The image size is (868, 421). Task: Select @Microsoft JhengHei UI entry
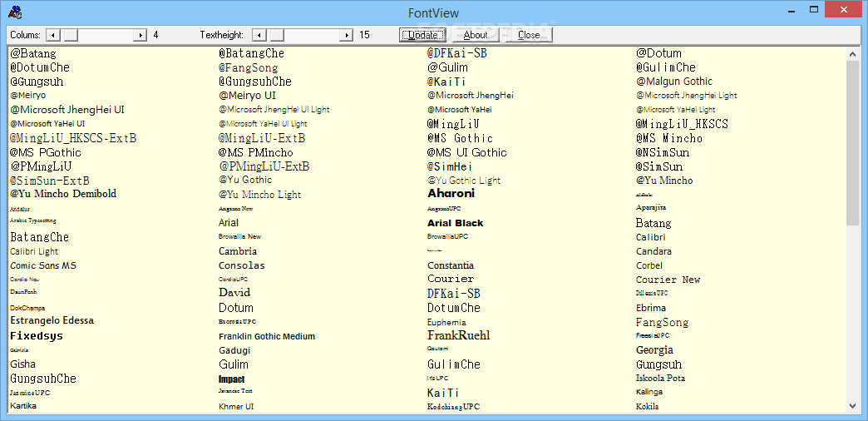67,110
